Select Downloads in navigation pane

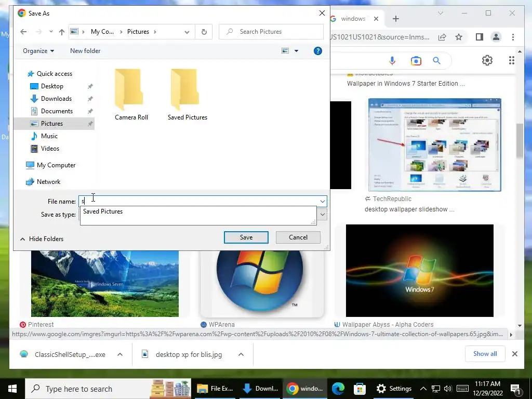(x=51, y=99)
